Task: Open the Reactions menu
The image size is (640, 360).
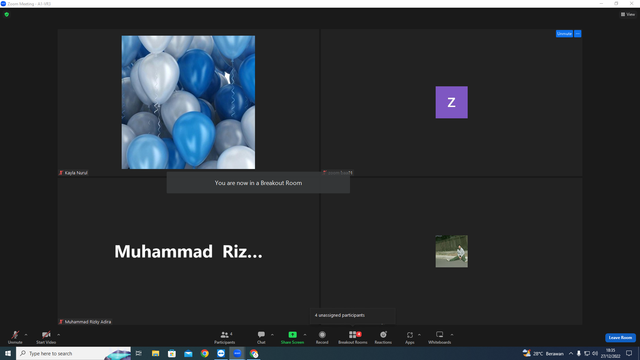Action: (x=383, y=337)
